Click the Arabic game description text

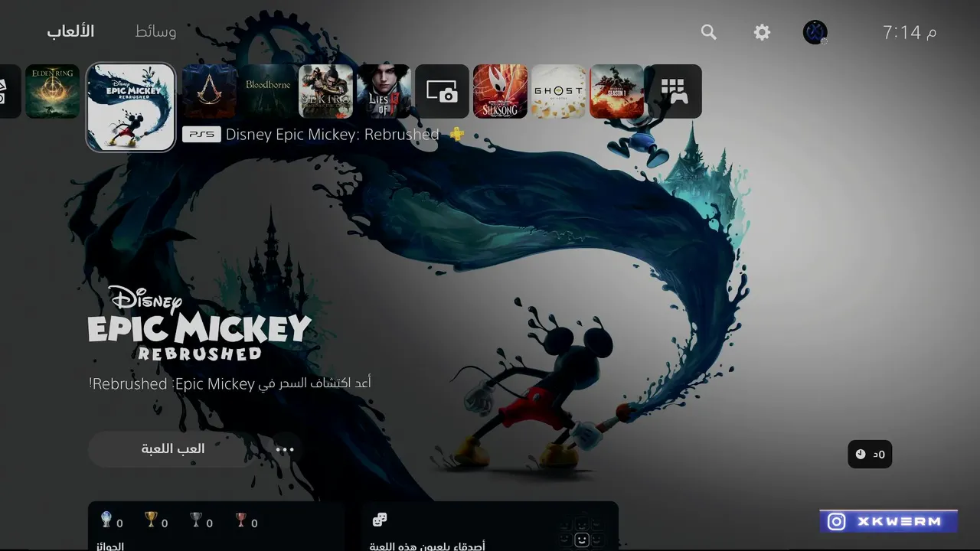coord(230,383)
